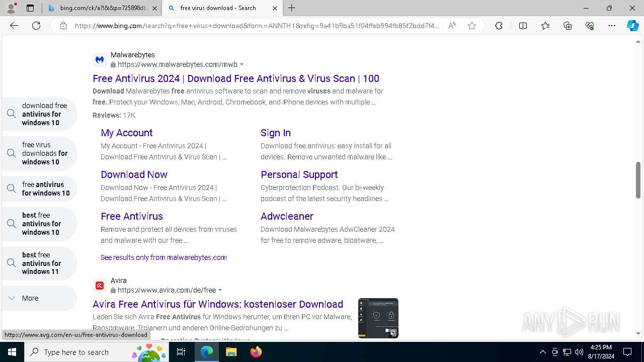
Task: Click the Malwarebytes site logo icon
Action: (x=100, y=60)
